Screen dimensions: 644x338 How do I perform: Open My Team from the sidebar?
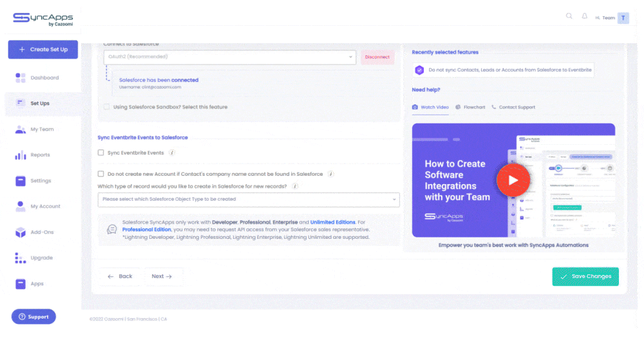(43, 129)
